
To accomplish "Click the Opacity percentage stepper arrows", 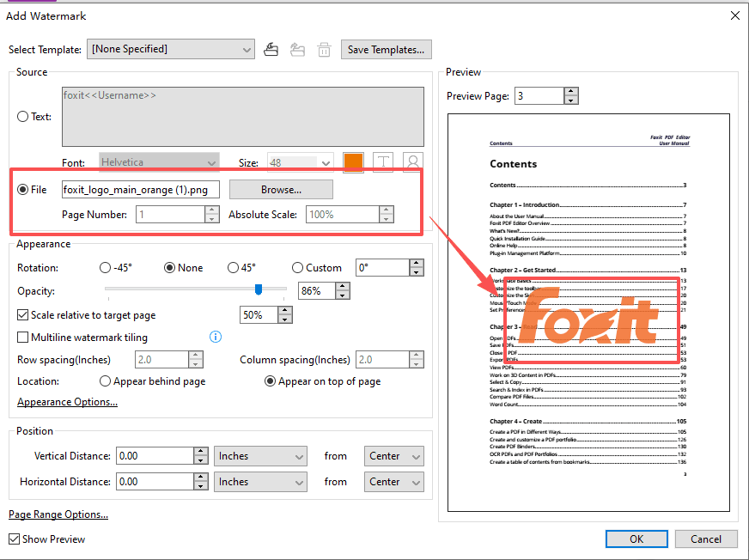I will (343, 290).
